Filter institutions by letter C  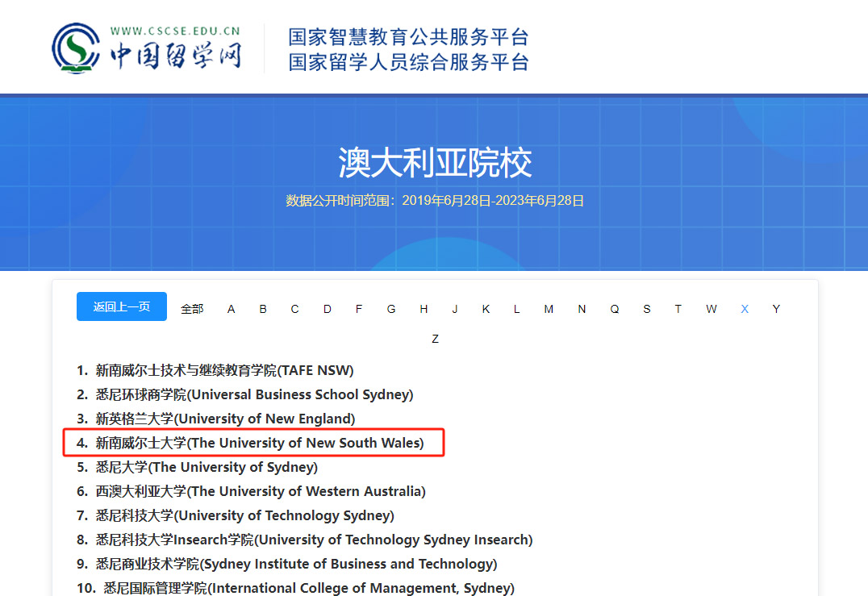tap(294, 309)
